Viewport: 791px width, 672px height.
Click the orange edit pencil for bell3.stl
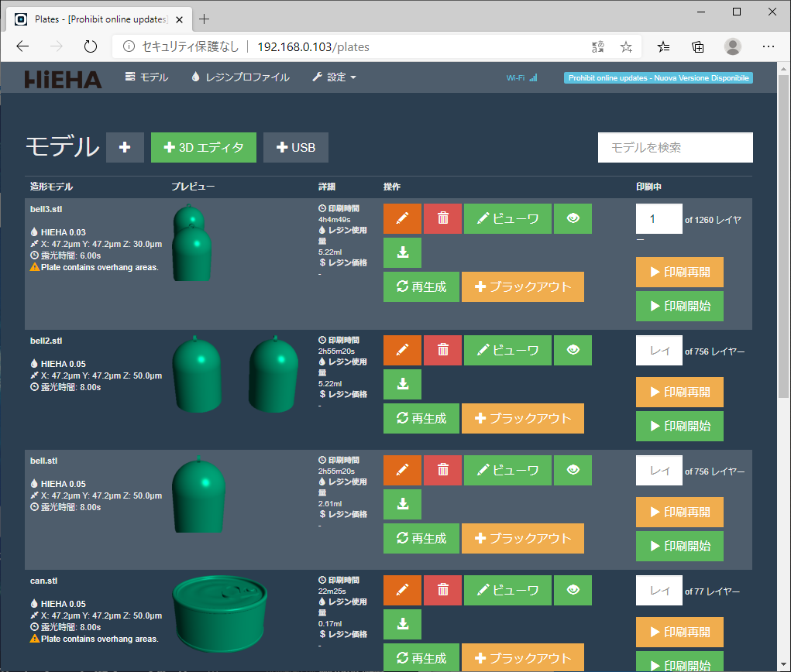402,219
